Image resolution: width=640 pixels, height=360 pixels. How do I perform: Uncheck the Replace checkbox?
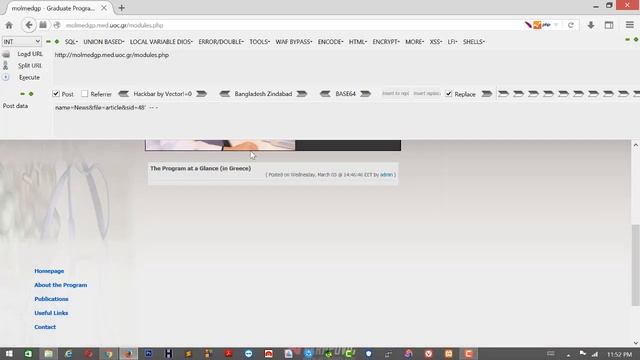click(449, 94)
